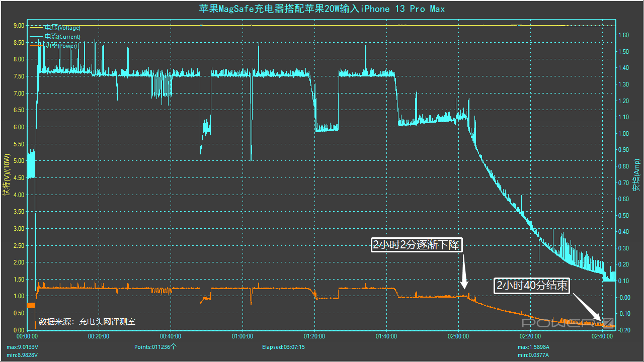
Task: Click the 00:20:00 time axis label
Action: 99,336
